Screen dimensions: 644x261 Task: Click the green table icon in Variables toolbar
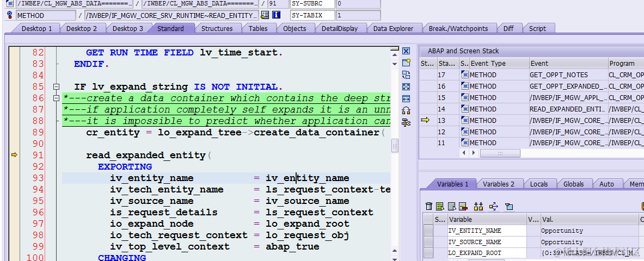coord(440,206)
